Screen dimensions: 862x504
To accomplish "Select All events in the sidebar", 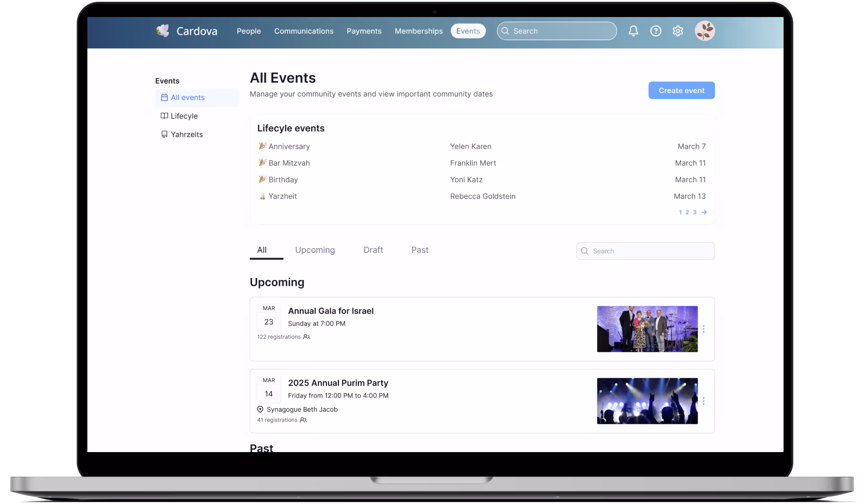I will (x=197, y=98).
